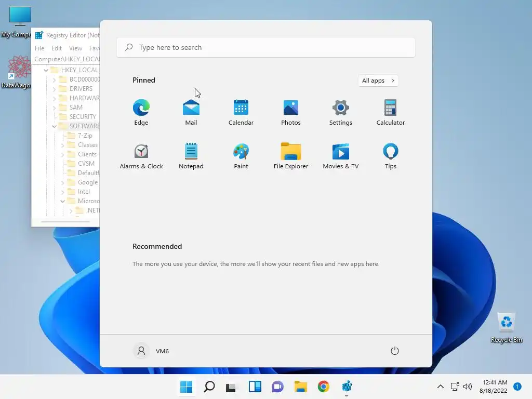Viewport: 532px width, 399px height.
Task: Open Favorites menu in Registry Editor
Action: 94,48
